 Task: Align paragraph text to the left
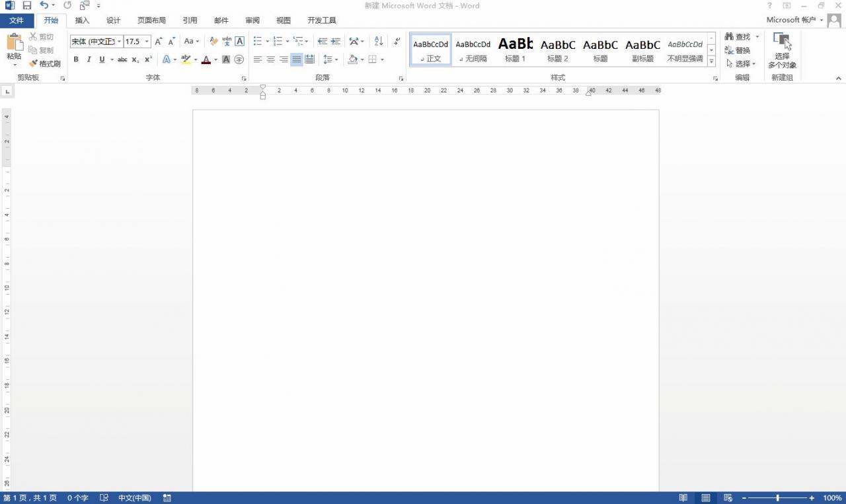258,59
